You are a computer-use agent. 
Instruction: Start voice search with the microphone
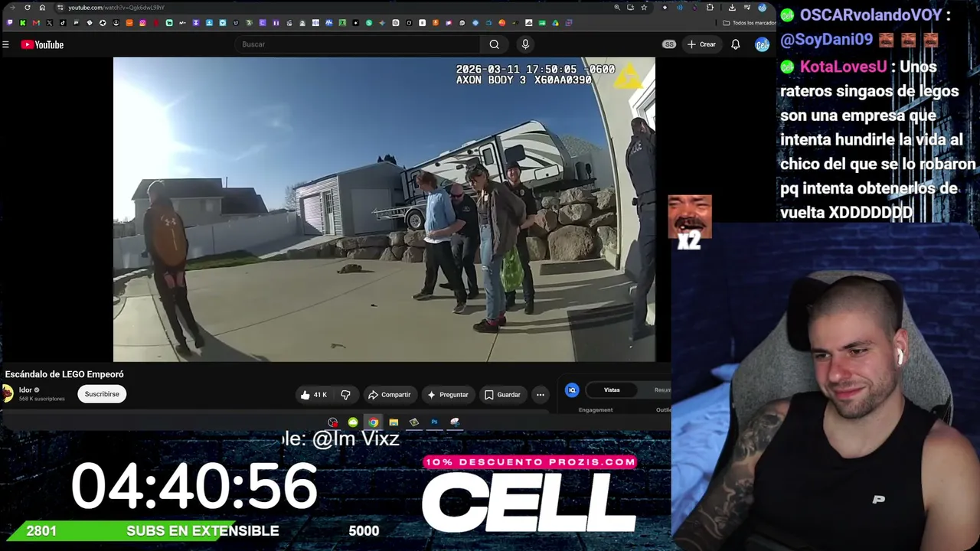coord(525,44)
